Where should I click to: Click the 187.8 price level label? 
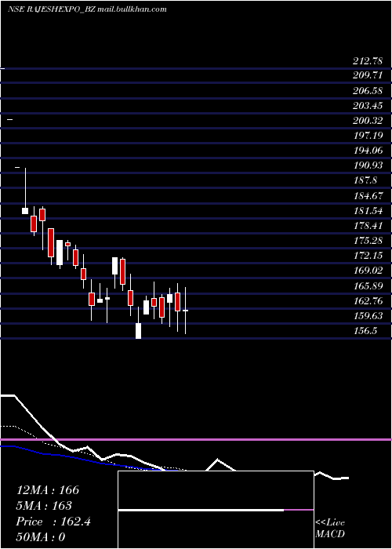(365, 180)
